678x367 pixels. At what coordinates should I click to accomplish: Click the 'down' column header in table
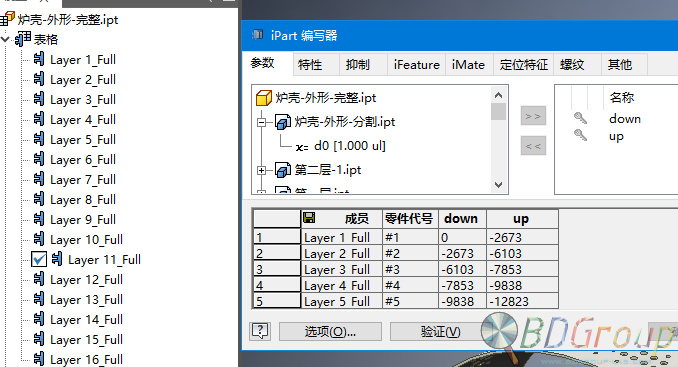(462, 219)
